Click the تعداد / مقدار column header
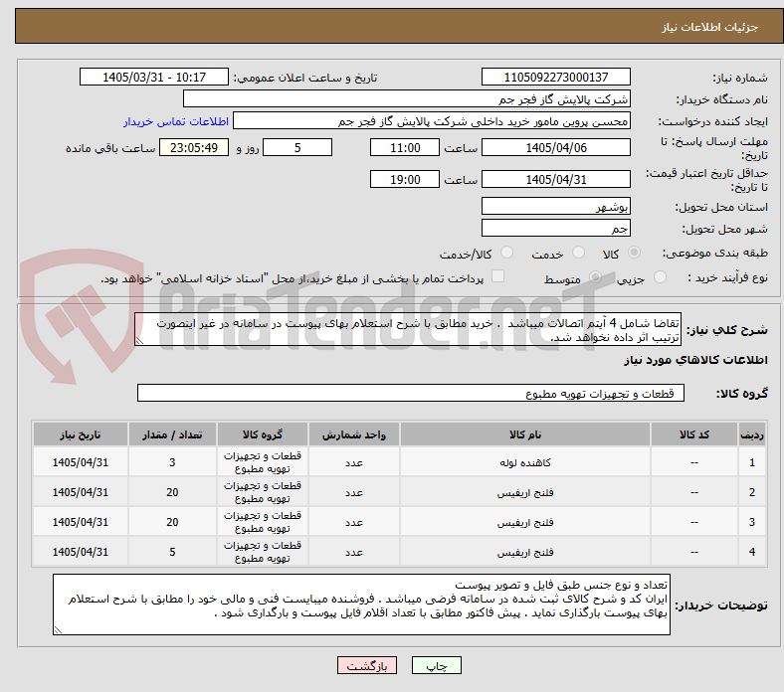This screenshot has height=692, width=784. 172,434
